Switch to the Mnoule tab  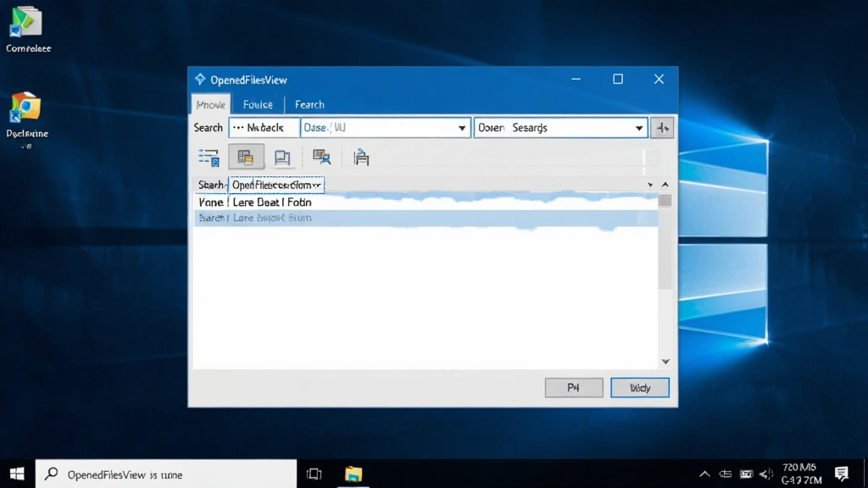[211, 104]
